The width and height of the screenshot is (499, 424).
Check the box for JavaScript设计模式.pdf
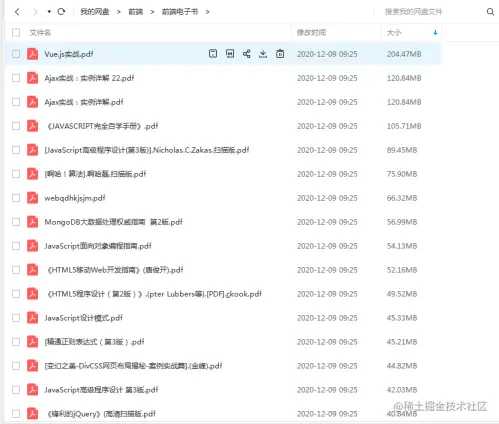(16, 318)
